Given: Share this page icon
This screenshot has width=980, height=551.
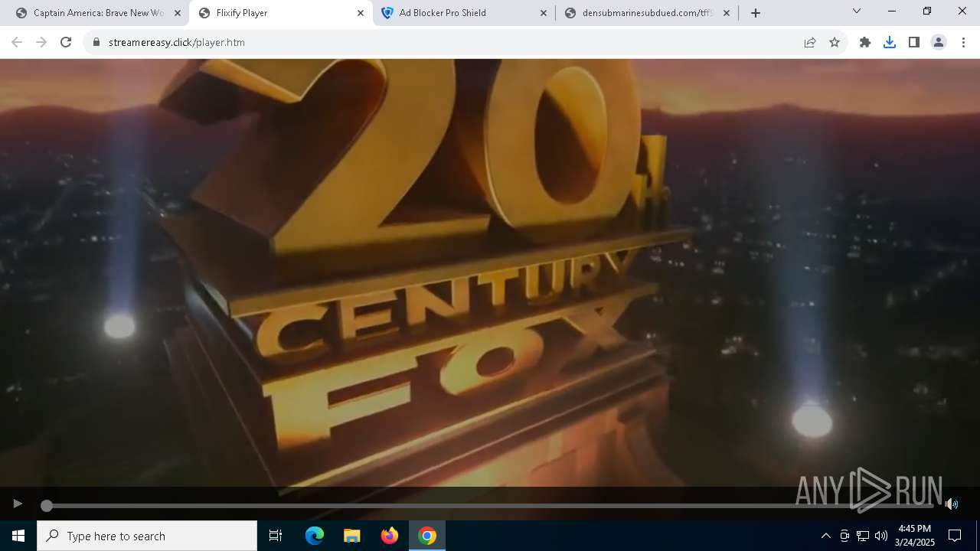Looking at the screenshot, I should pyautogui.click(x=810, y=42).
